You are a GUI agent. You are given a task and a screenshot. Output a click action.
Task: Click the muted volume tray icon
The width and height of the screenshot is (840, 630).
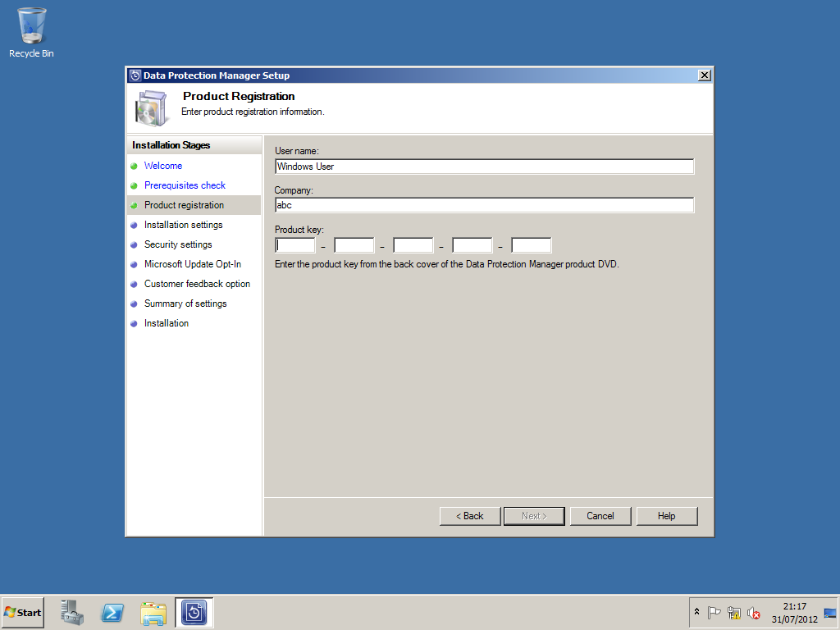tap(754, 612)
